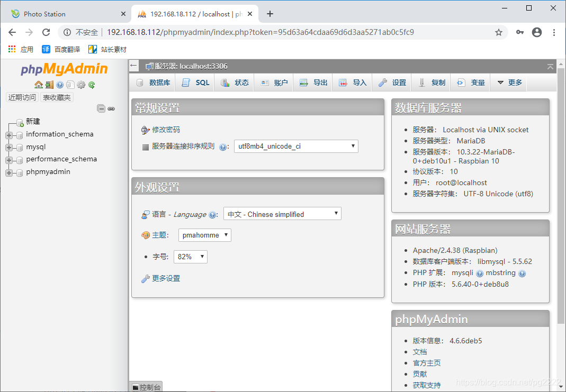The width and height of the screenshot is (566, 392).
Task: Click the page vertical scrollbar
Action: (x=561, y=195)
